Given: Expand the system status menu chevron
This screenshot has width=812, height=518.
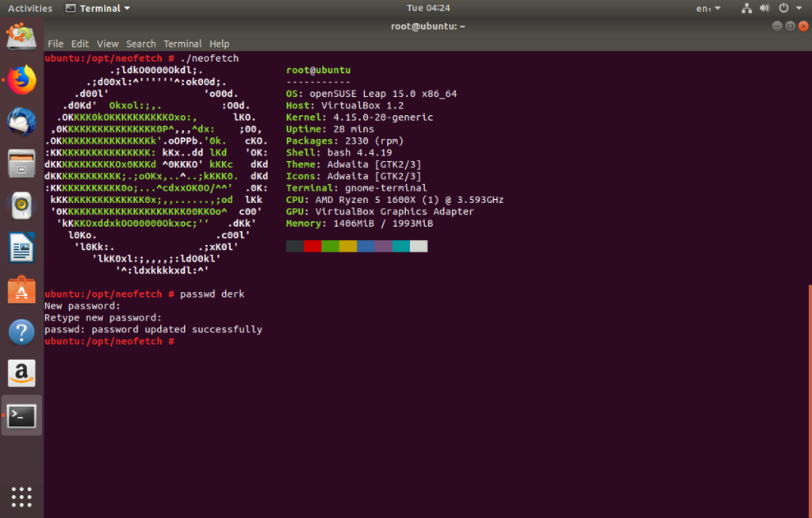Looking at the screenshot, I should [800, 7].
